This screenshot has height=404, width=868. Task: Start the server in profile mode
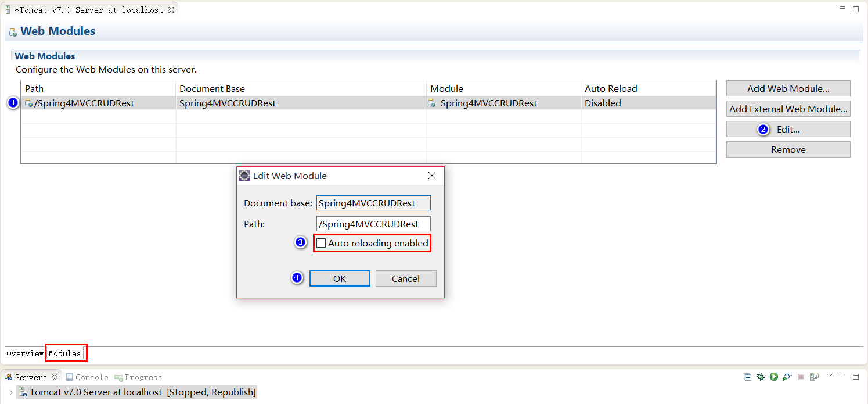[787, 377]
